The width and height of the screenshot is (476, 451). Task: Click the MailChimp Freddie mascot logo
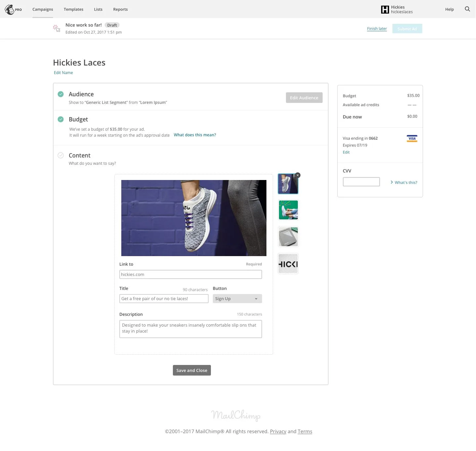tap(10, 9)
